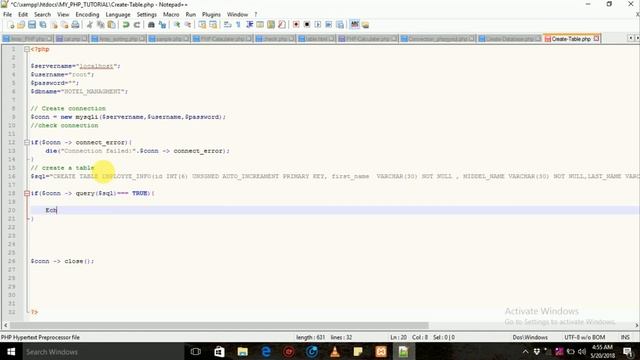Collapse the fold marker at line 18
The height and width of the screenshot is (360, 640).
point(27,193)
